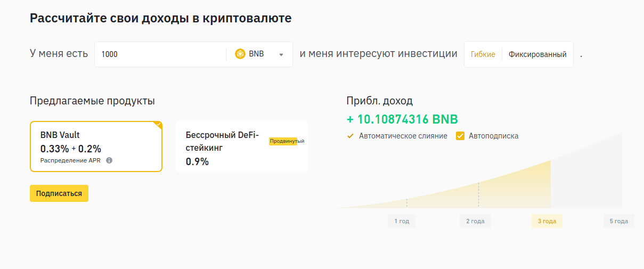The width and height of the screenshot is (644, 269).
Task: Select the Фиксированный investment option
Action: 537,54
